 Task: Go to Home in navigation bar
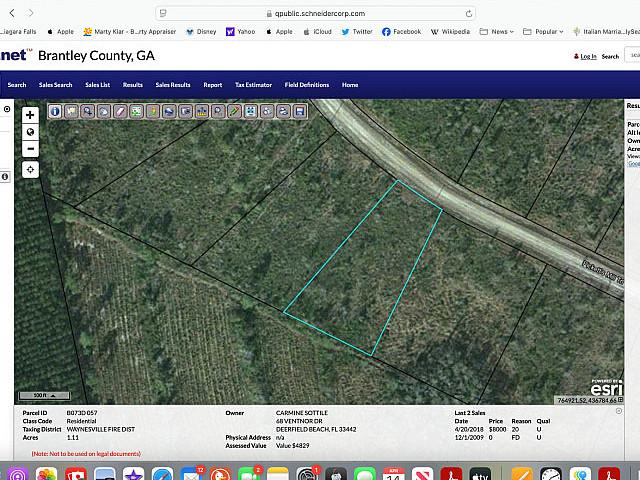click(x=350, y=85)
